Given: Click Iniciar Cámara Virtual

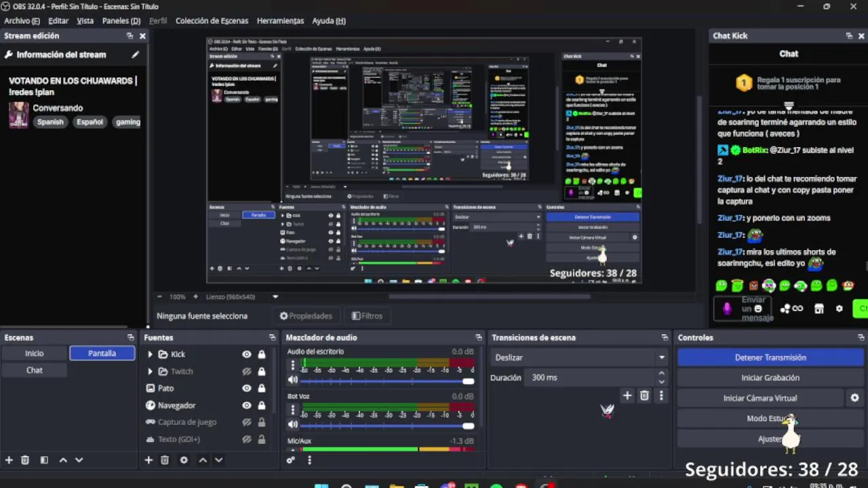Looking at the screenshot, I should (760, 398).
